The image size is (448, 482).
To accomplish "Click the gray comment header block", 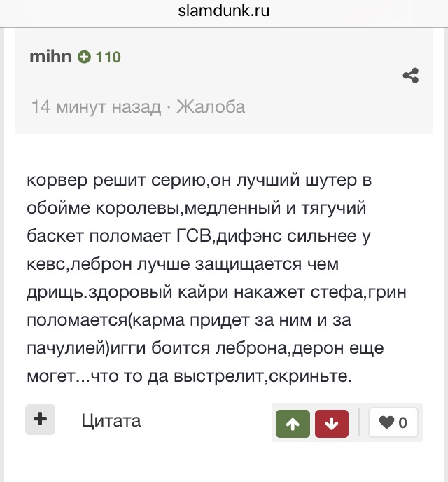I will click(224, 81).
